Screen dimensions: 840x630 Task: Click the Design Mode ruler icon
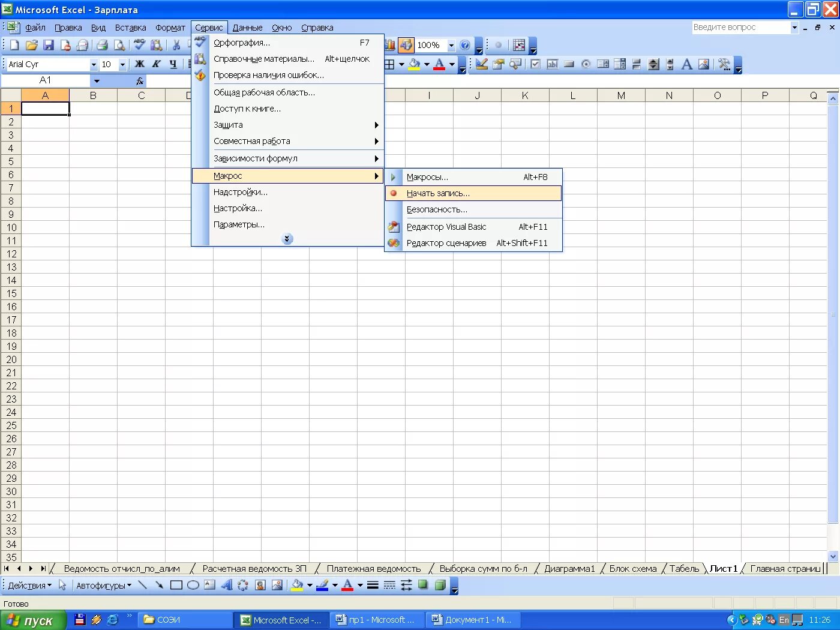tap(482, 64)
